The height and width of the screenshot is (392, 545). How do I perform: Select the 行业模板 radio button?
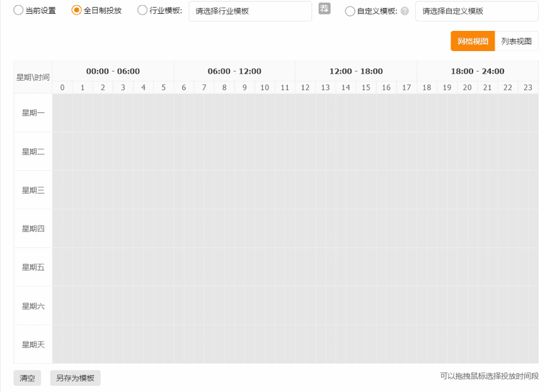pos(142,11)
